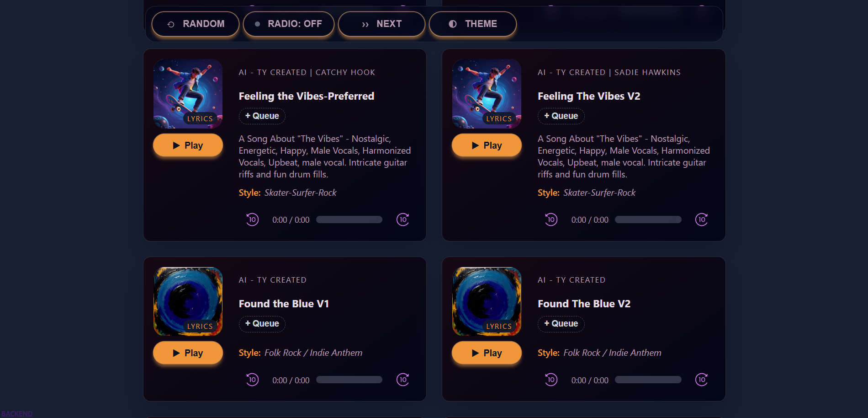Screen dimensions: 868x418
Task: Add Feeling The Vibes V2 to Queue
Action: [561, 116]
